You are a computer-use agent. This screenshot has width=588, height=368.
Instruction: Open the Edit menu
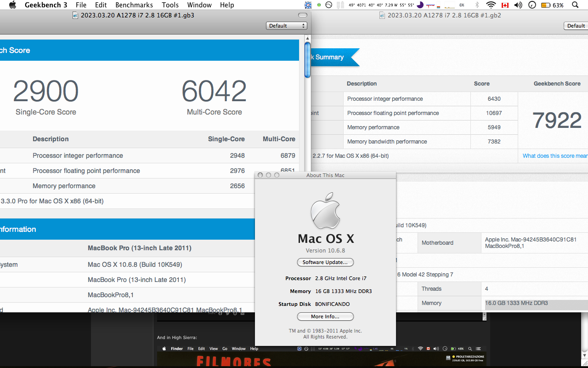(101, 5)
